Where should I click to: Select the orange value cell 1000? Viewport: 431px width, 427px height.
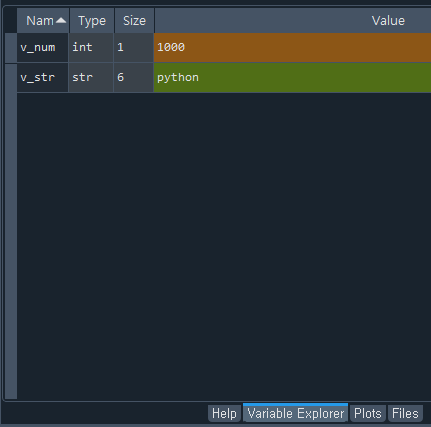[x=292, y=47]
